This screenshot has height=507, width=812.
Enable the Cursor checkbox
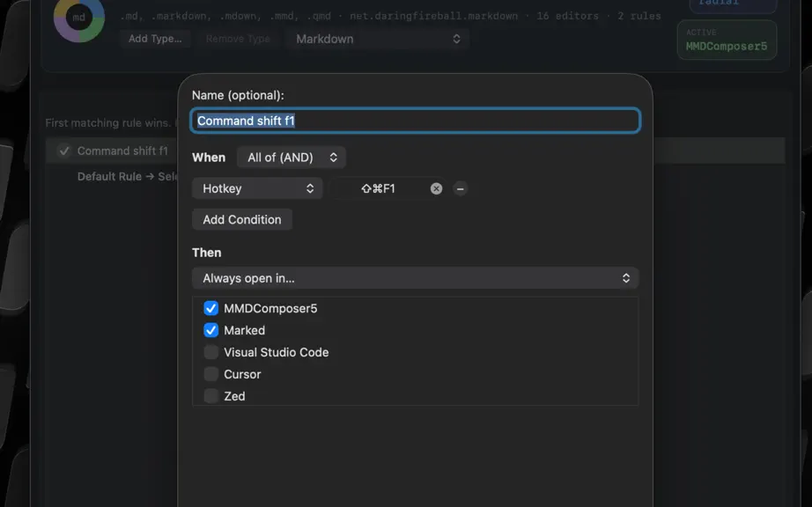pos(210,374)
